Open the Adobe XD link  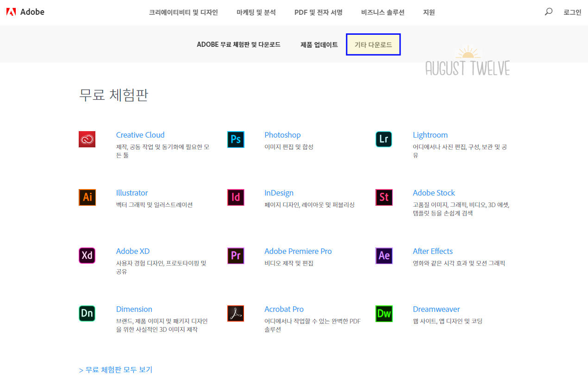(x=133, y=251)
